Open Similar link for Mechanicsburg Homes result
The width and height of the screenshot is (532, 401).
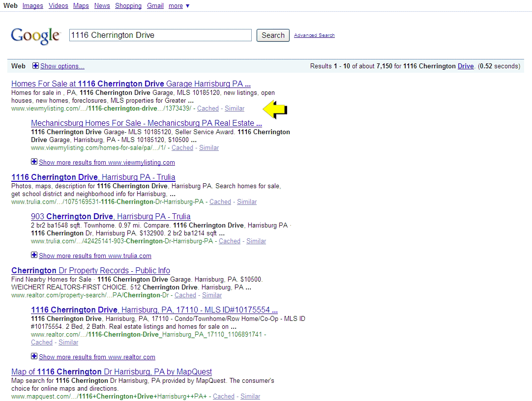209,148
